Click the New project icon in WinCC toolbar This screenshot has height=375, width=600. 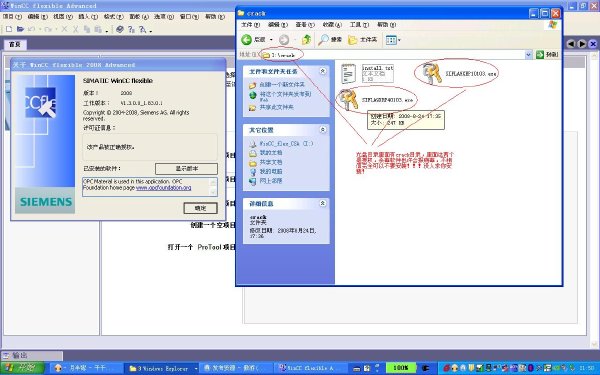[x=9, y=29]
